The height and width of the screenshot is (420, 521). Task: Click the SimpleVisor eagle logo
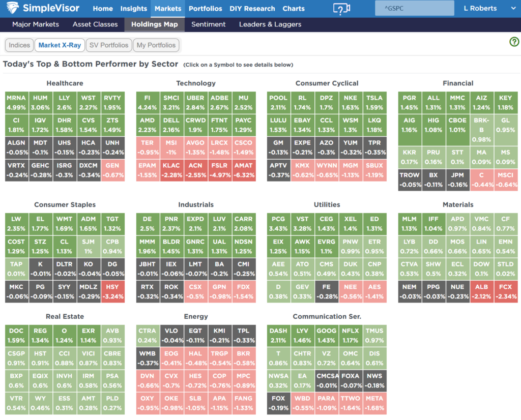pos(13,9)
